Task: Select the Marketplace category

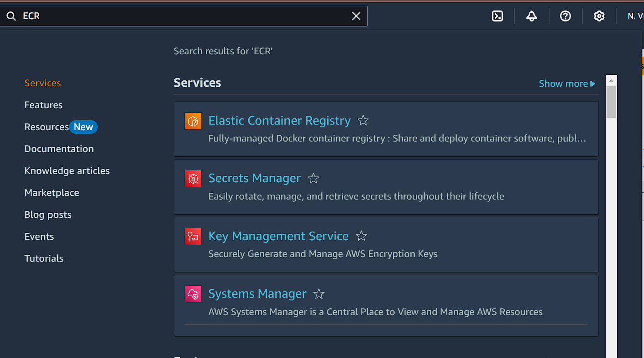Action: click(x=52, y=193)
